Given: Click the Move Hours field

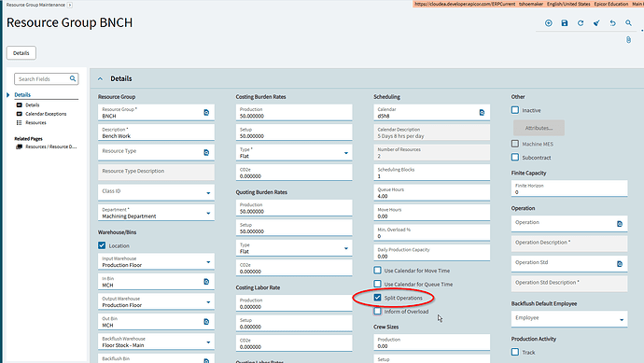Looking at the screenshot, I should coord(431,213).
